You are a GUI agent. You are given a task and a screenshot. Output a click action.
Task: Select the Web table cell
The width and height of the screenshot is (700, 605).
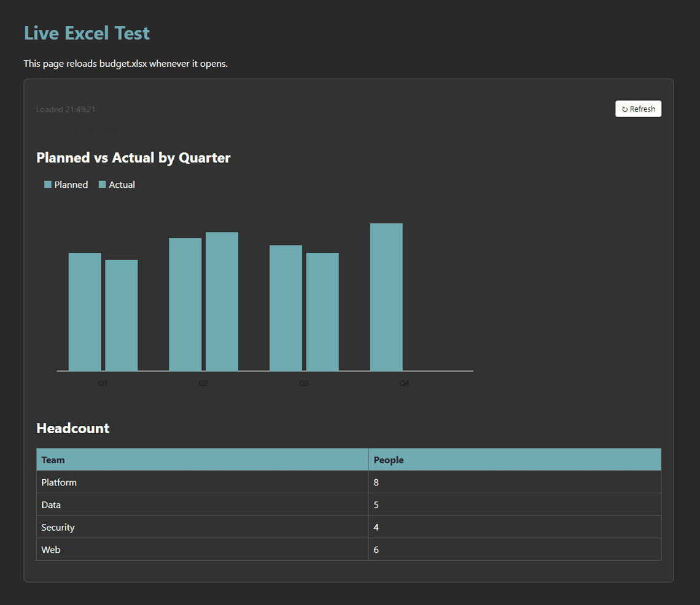203,549
